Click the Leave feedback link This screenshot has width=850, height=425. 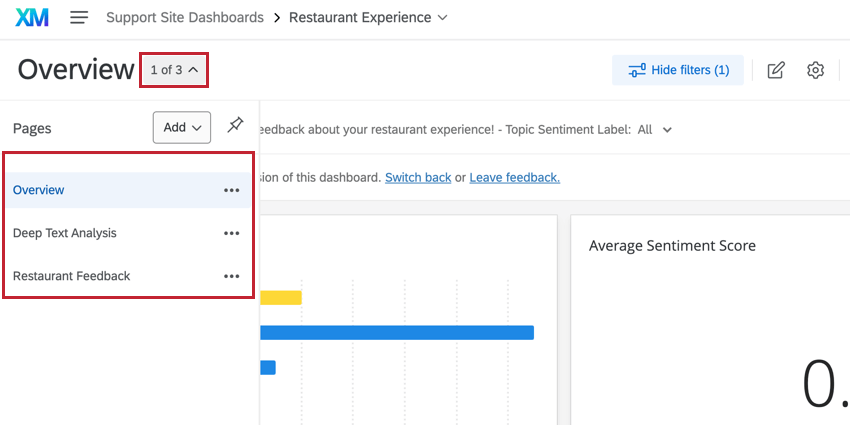coord(514,177)
